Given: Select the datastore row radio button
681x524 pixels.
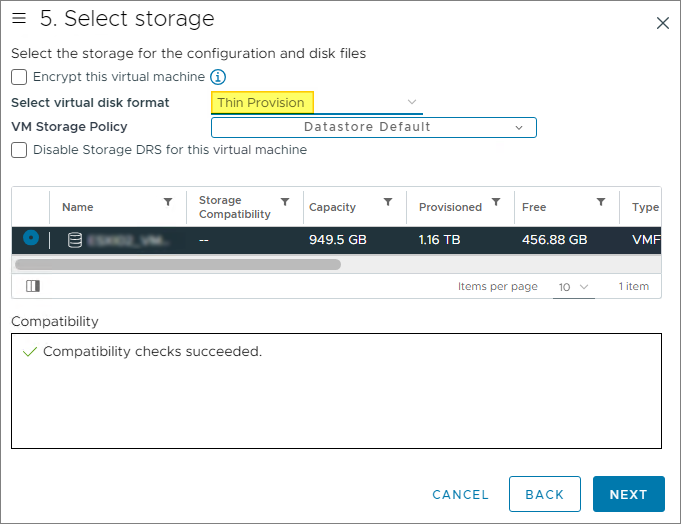Looking at the screenshot, I should click(x=31, y=238).
